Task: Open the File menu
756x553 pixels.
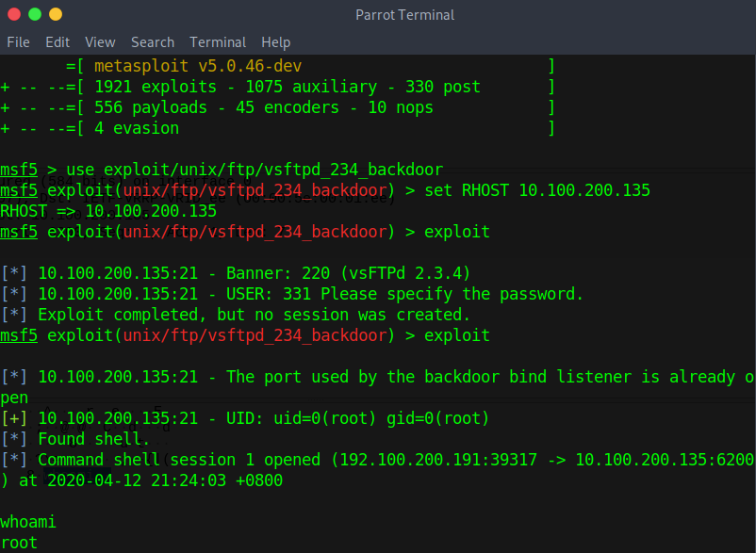Action: coord(18,42)
